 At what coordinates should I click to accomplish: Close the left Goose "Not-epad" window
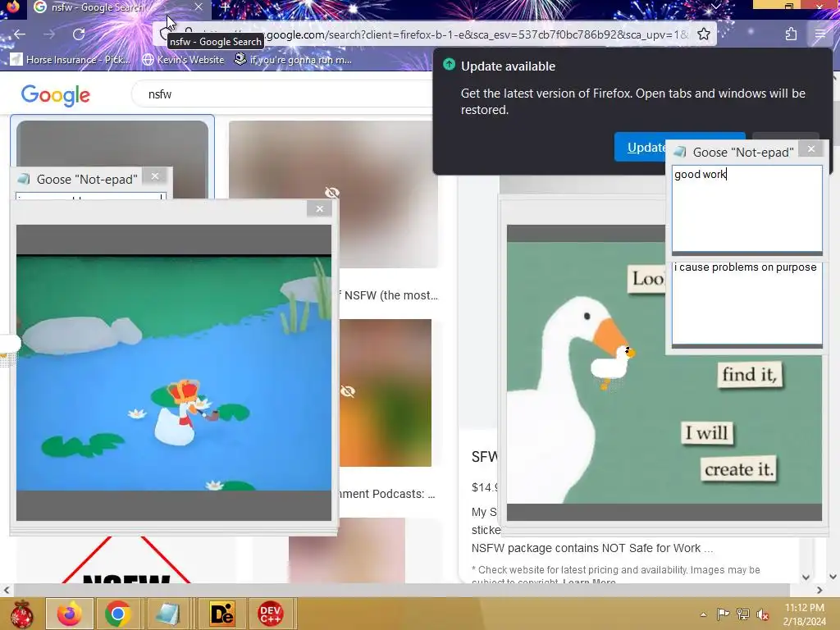[155, 176]
